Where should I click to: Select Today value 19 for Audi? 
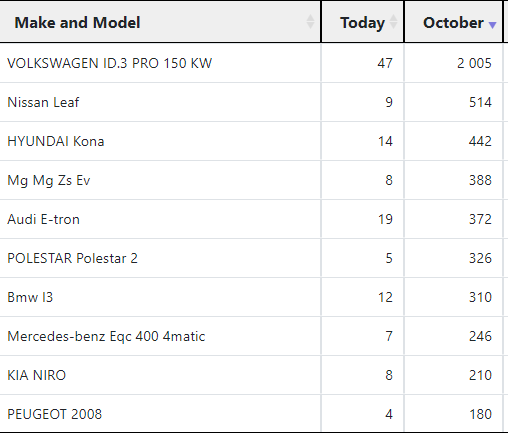click(x=363, y=219)
